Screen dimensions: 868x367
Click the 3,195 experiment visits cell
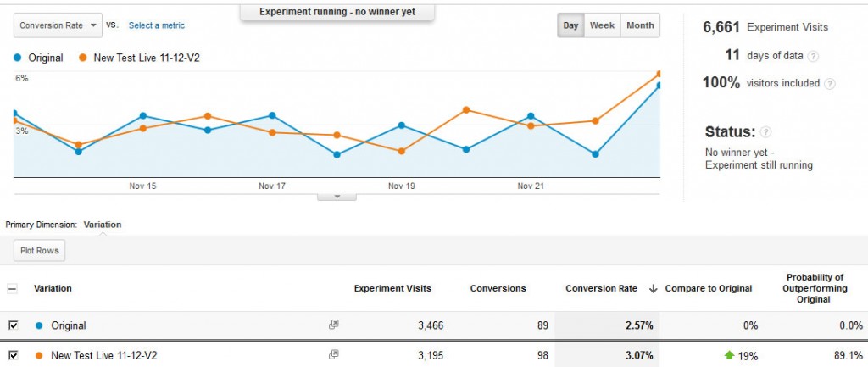(431, 355)
